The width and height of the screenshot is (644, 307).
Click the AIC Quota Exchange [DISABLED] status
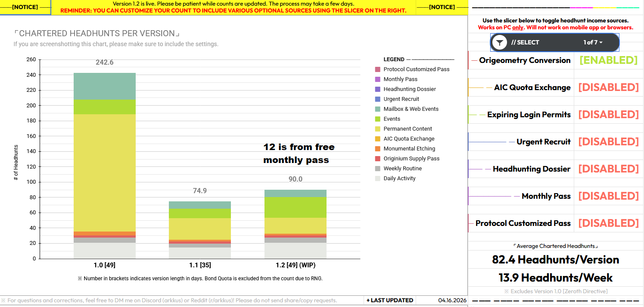pos(609,87)
